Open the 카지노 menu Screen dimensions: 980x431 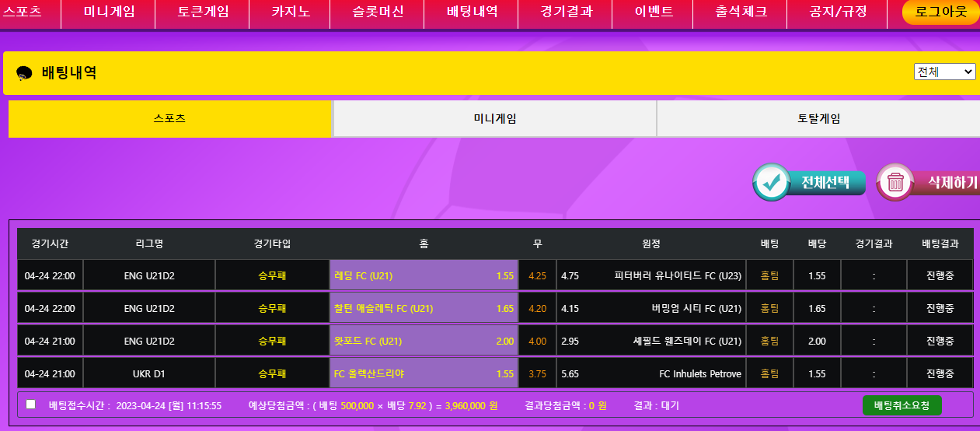point(291,12)
